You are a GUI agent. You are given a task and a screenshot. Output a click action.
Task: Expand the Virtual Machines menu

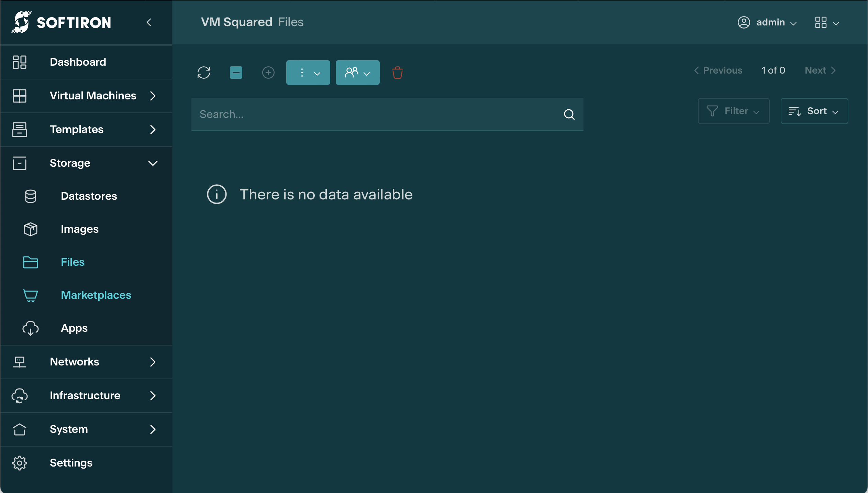tap(93, 96)
